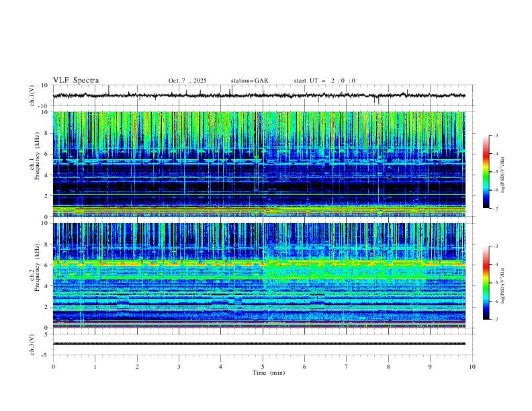Click the time axis tick label '10'
The image size is (532, 411).
click(x=472, y=367)
